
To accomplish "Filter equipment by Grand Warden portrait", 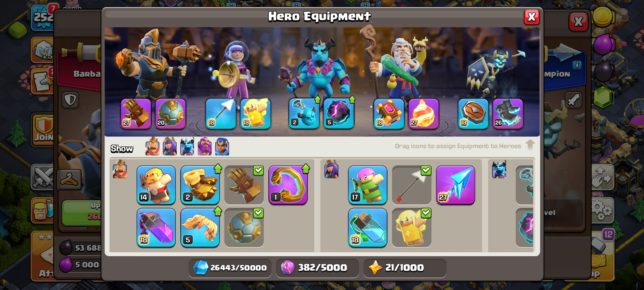I will (x=205, y=146).
